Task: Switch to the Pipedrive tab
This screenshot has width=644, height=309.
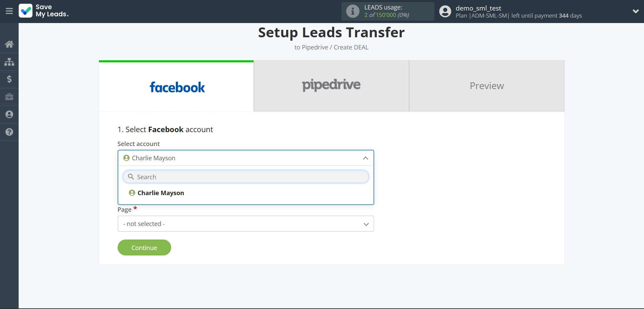Action: click(331, 86)
